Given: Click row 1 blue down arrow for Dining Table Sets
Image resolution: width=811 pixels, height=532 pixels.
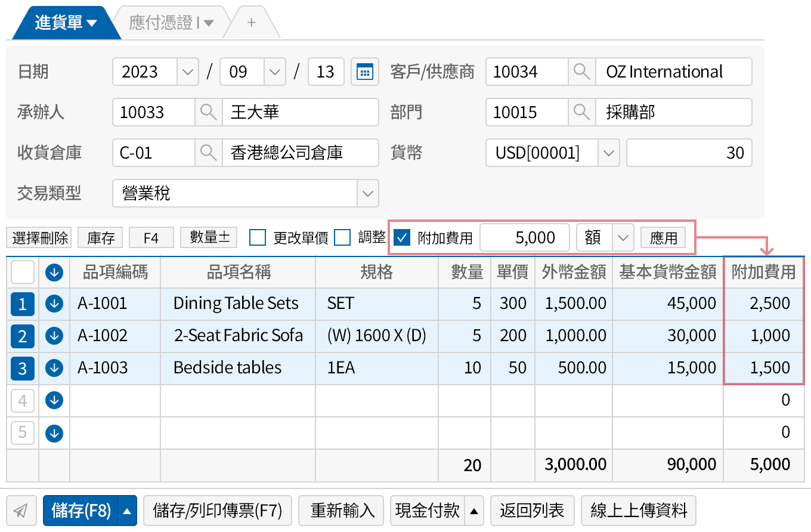Looking at the screenshot, I should (x=54, y=304).
